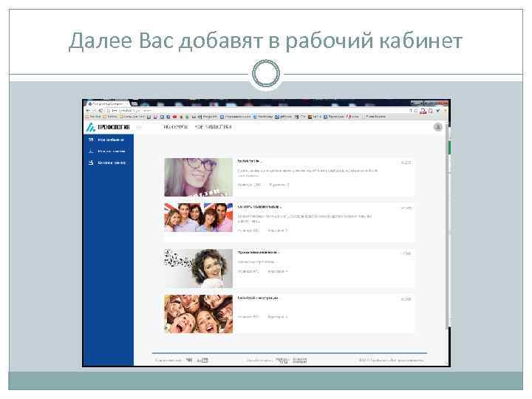This screenshot has width=532, height=399.
Task: Open the Моя библиотека tab in the header
Action: pos(213,127)
